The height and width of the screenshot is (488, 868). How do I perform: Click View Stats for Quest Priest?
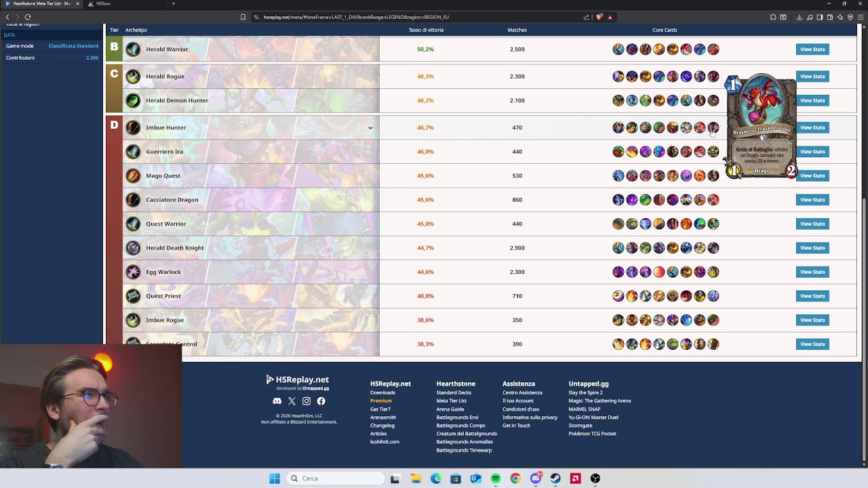(812, 296)
